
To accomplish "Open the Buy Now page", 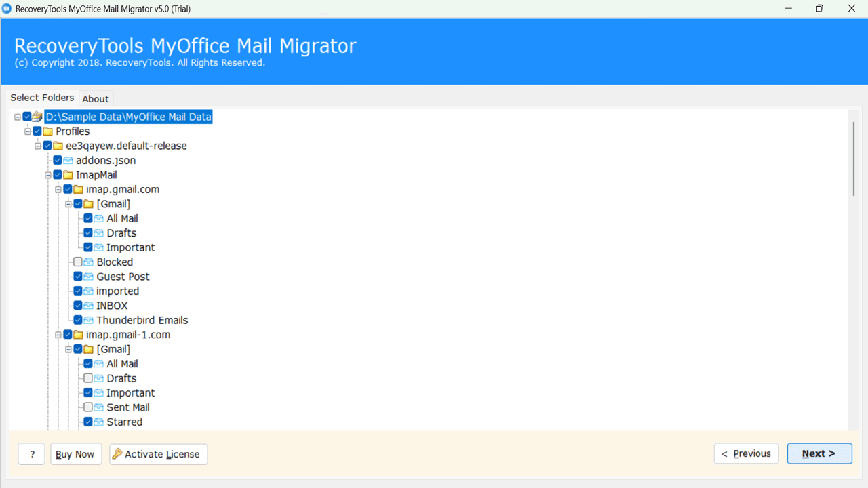I will coord(76,454).
